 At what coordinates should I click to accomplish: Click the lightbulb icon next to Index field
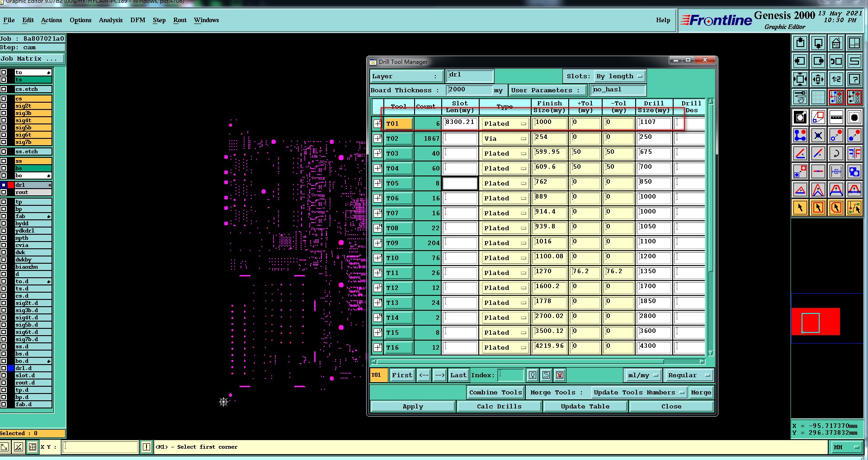533,375
